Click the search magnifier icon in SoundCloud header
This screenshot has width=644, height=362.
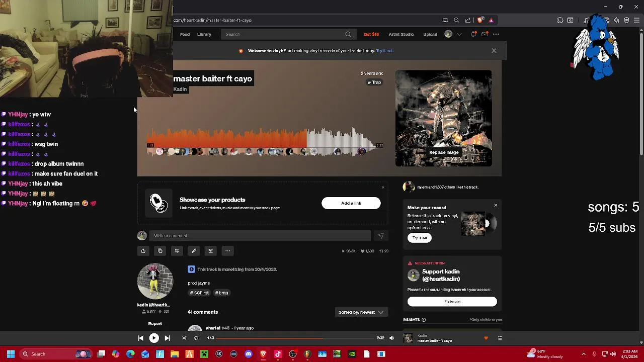(348, 34)
